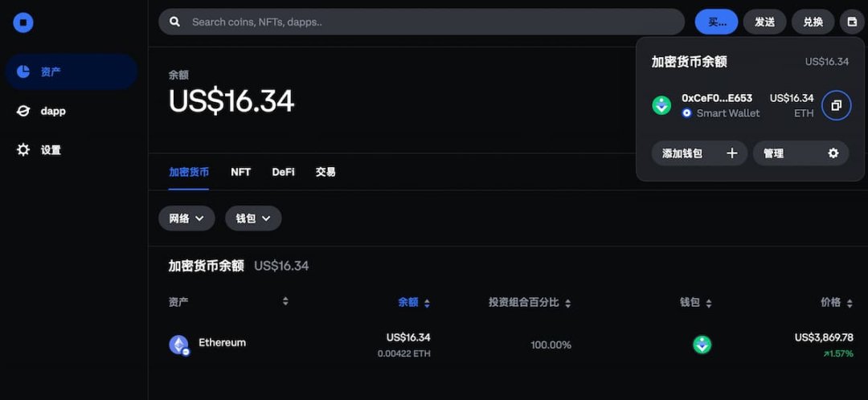The width and height of the screenshot is (868, 400).
Task: Click the Coinbase Wallet logo icon
Action: coord(23,22)
